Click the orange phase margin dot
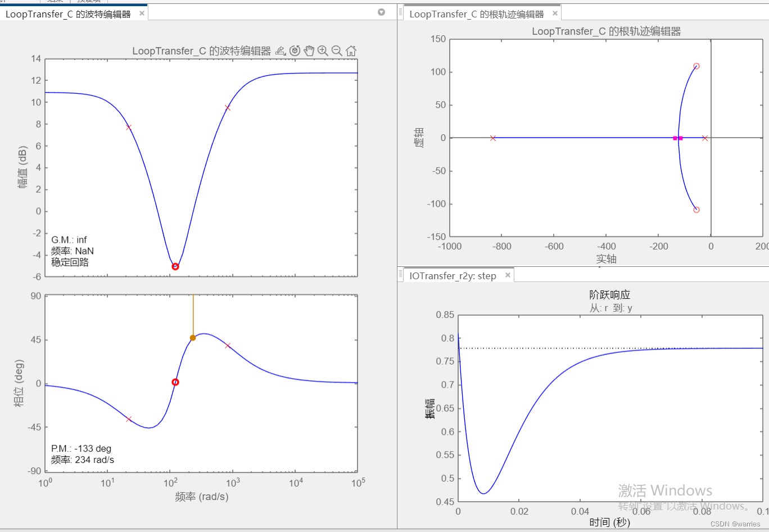This screenshot has width=769, height=532. pos(193,338)
